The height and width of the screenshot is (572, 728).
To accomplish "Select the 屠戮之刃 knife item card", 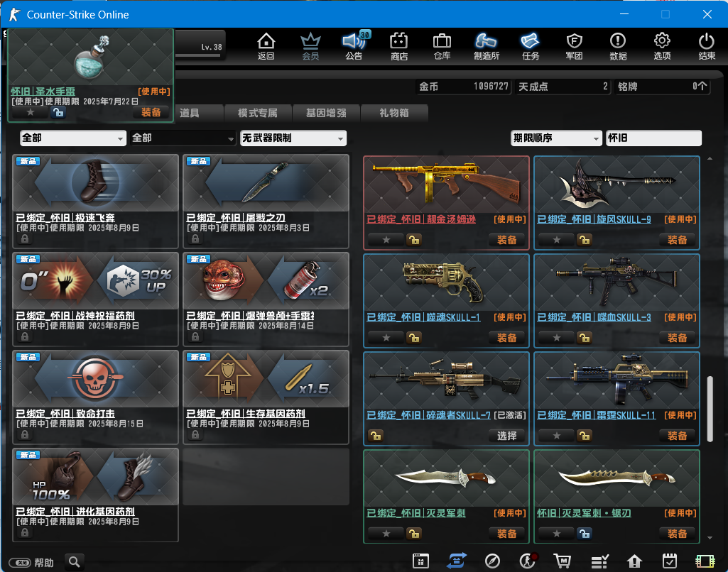I will 266,202.
